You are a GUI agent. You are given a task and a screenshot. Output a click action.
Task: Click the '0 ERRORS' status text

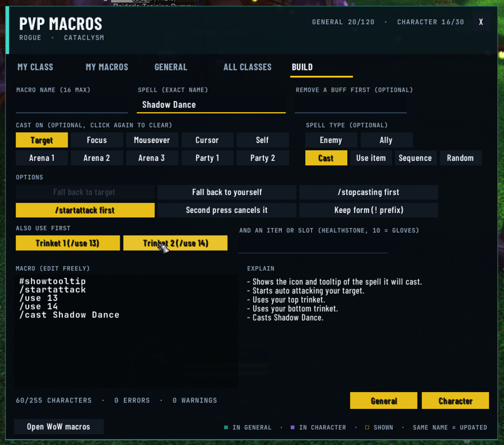(x=132, y=400)
